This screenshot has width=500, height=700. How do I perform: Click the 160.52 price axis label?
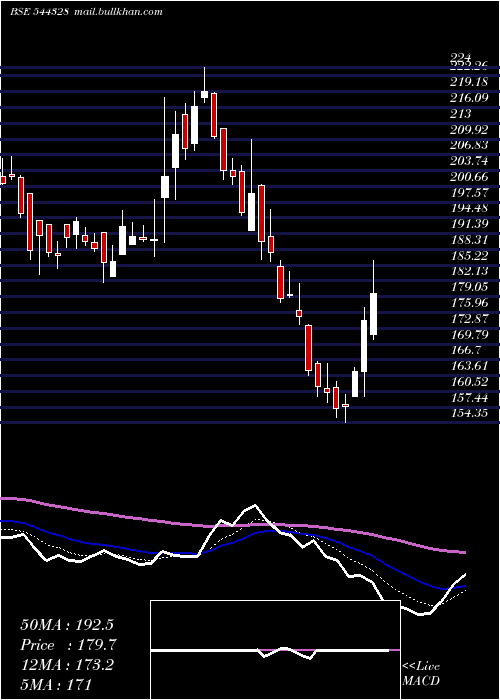[x=469, y=382]
